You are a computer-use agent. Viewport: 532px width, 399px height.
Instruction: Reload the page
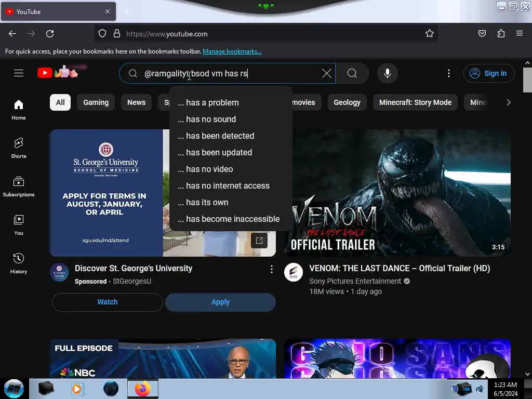coord(50,34)
